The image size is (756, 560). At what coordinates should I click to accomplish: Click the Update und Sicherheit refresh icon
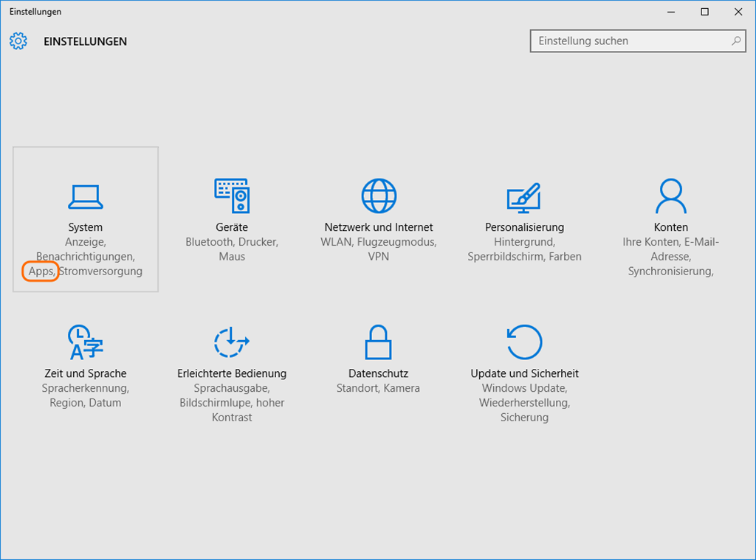click(524, 342)
